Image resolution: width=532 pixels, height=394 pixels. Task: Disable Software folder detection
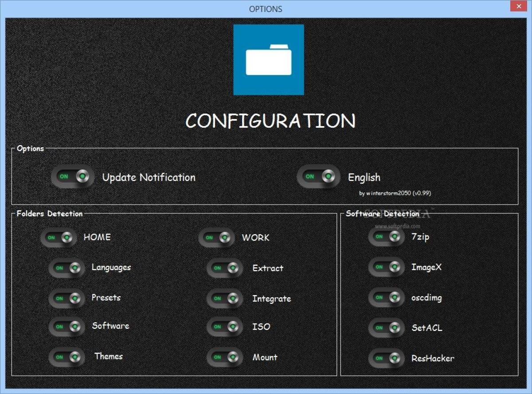click(x=66, y=327)
